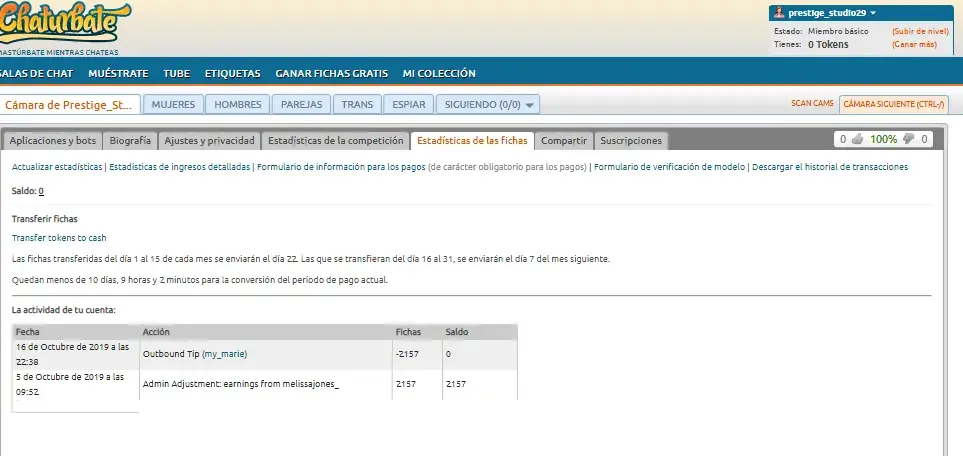Click the thumbs down rating icon
The image size is (963, 456).
(909, 140)
